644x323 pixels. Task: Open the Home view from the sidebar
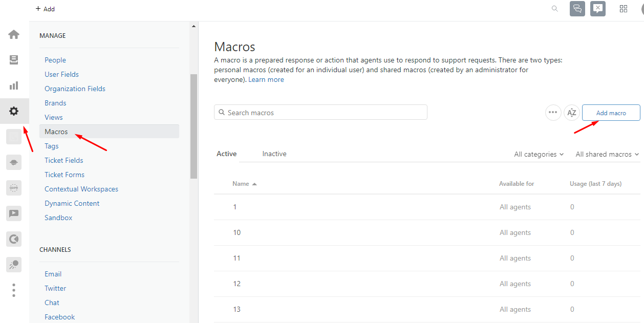pyautogui.click(x=14, y=34)
